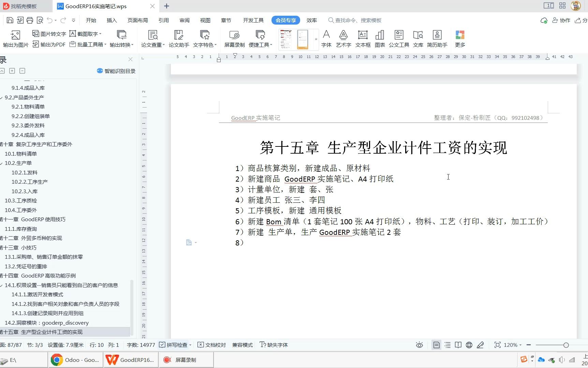Click the Save icon in quick toolbar

pyautogui.click(x=10, y=20)
